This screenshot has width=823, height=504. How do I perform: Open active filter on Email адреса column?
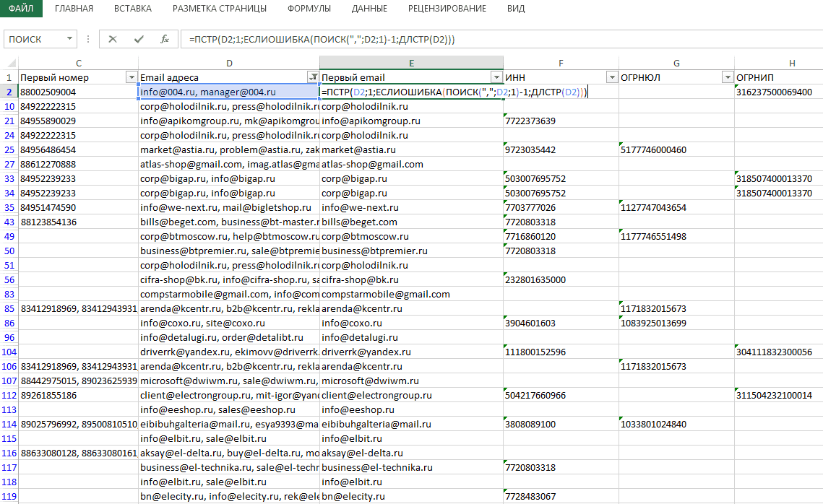[313, 77]
